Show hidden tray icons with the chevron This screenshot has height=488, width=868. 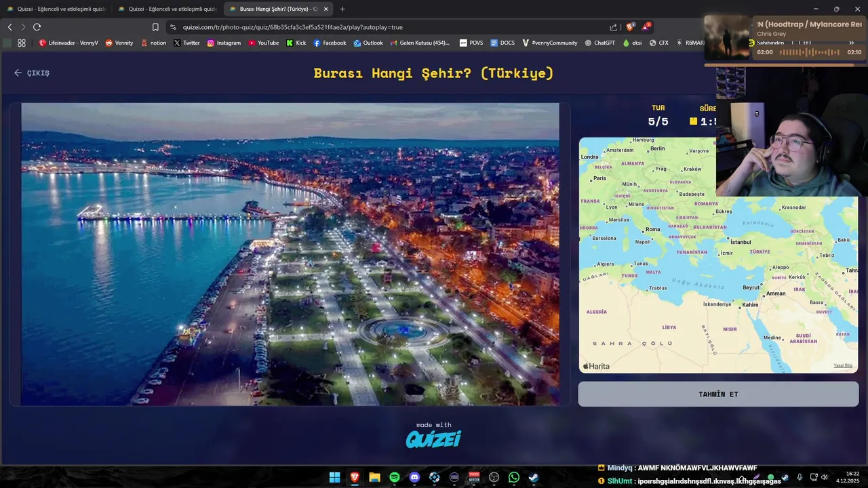click(743, 477)
